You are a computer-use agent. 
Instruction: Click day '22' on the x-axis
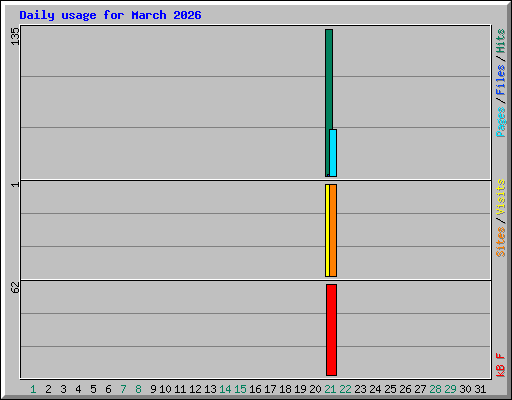point(345,389)
